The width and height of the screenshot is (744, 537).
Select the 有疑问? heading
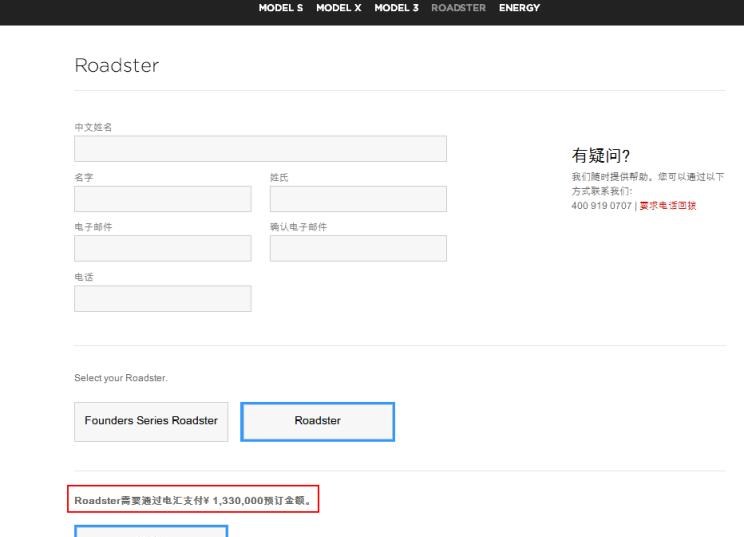pyautogui.click(x=601, y=156)
